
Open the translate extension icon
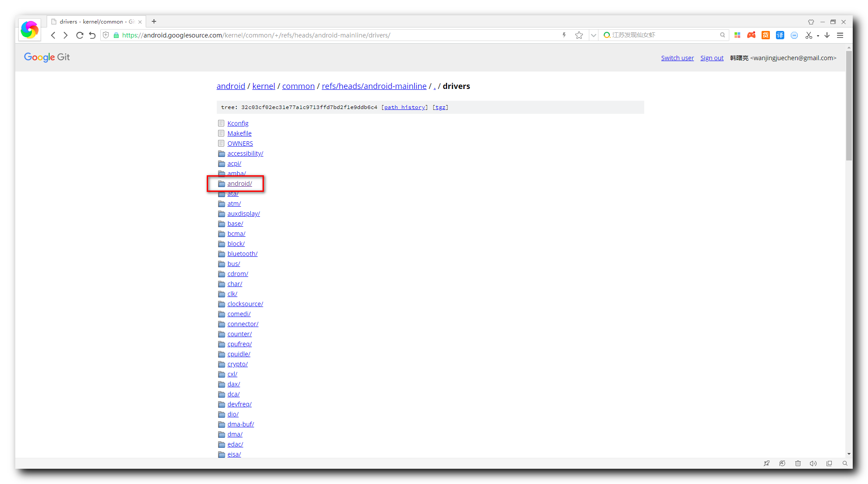pos(780,35)
